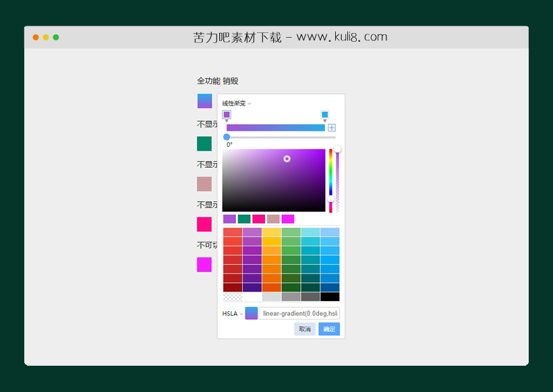Select the left purple gradient stop marker
Image resolution: width=553 pixels, height=392 pixels.
click(227, 114)
